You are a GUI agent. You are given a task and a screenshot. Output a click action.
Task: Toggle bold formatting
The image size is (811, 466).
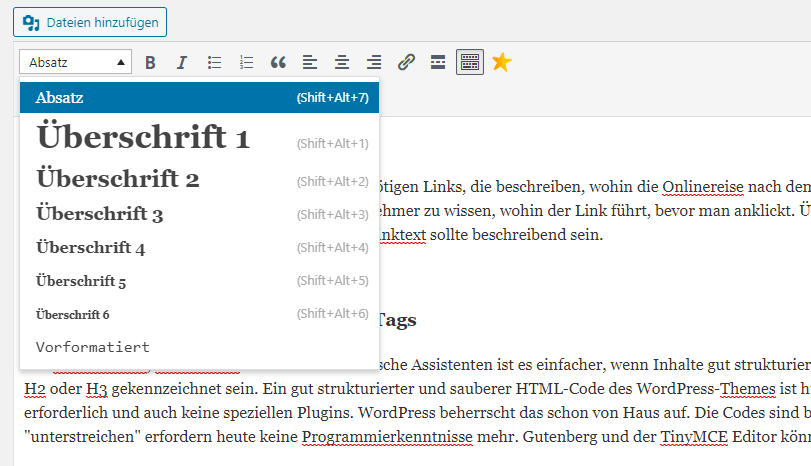click(150, 63)
